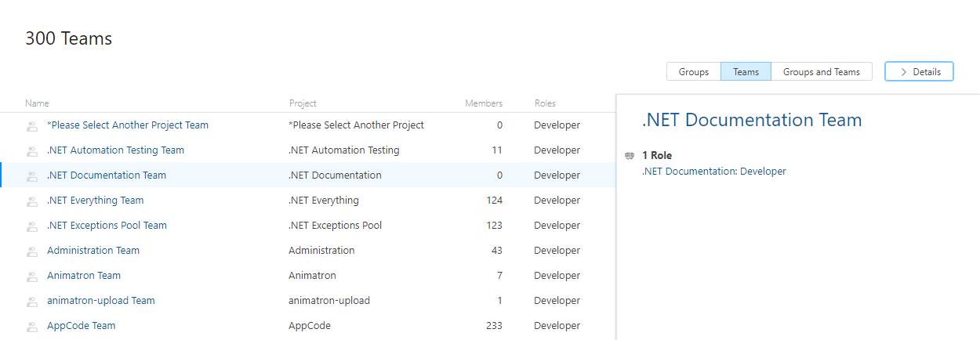This screenshot has height=340, width=980.
Task: Sort by Project column header
Action: pos(303,103)
